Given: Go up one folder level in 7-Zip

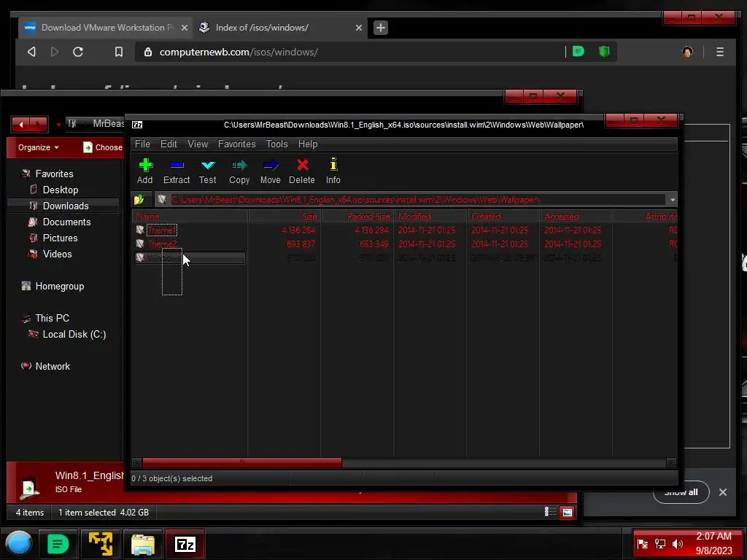Looking at the screenshot, I should pos(139,200).
